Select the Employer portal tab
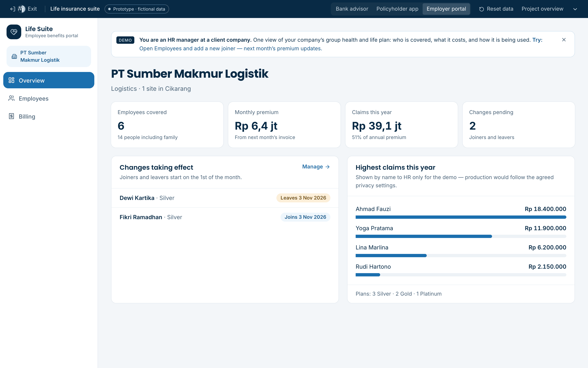This screenshot has height=368, width=588. click(446, 9)
